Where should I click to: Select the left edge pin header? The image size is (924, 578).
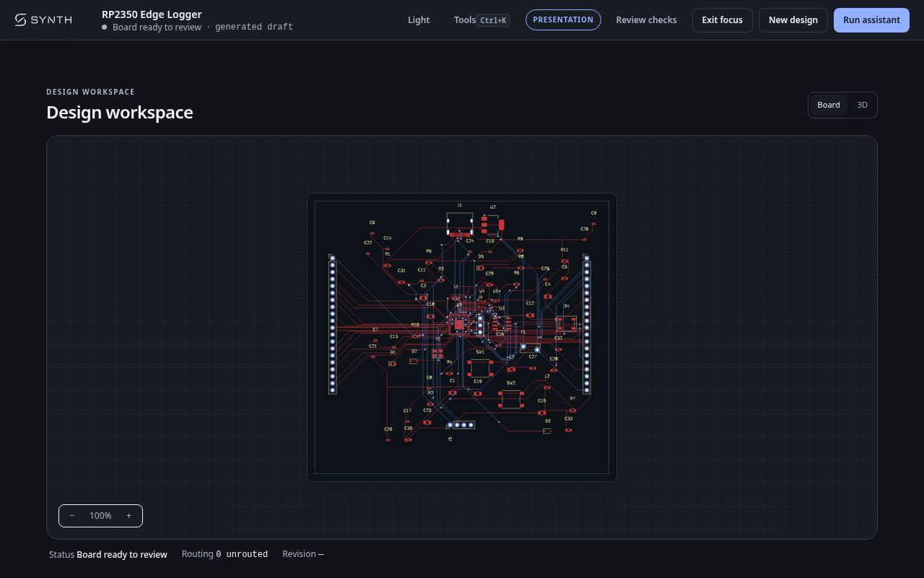click(333, 324)
